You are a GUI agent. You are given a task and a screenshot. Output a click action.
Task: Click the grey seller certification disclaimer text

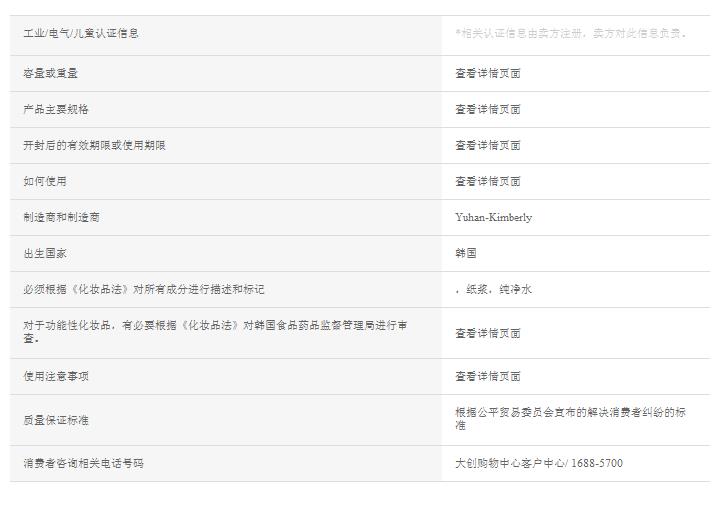click(571, 34)
